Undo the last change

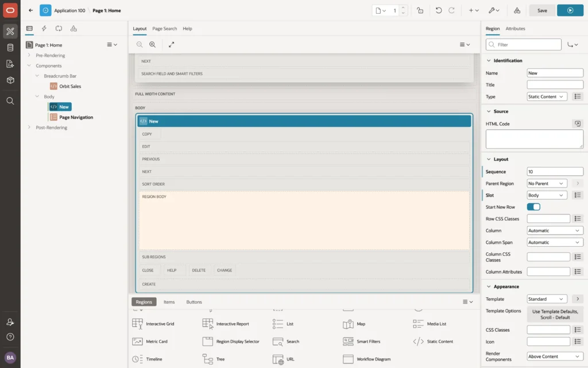pyautogui.click(x=438, y=10)
